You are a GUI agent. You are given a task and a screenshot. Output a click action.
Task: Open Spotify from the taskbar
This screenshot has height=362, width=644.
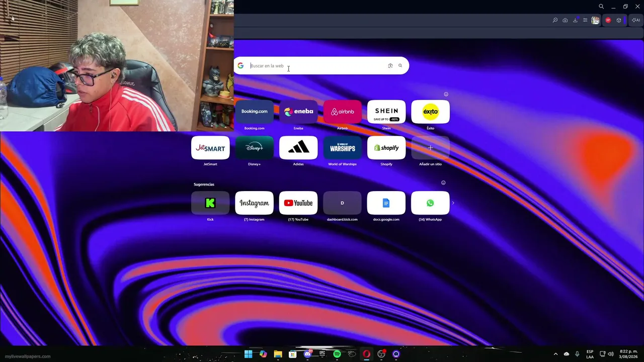click(337, 354)
